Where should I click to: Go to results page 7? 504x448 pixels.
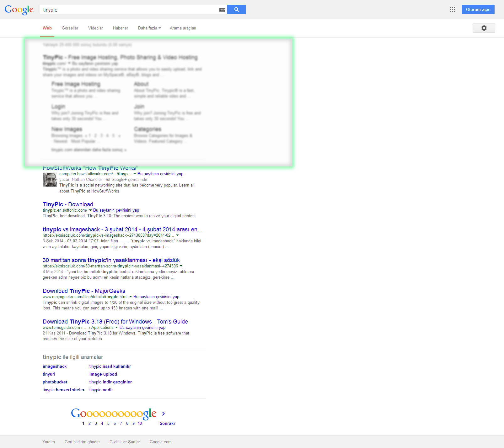pos(121,423)
